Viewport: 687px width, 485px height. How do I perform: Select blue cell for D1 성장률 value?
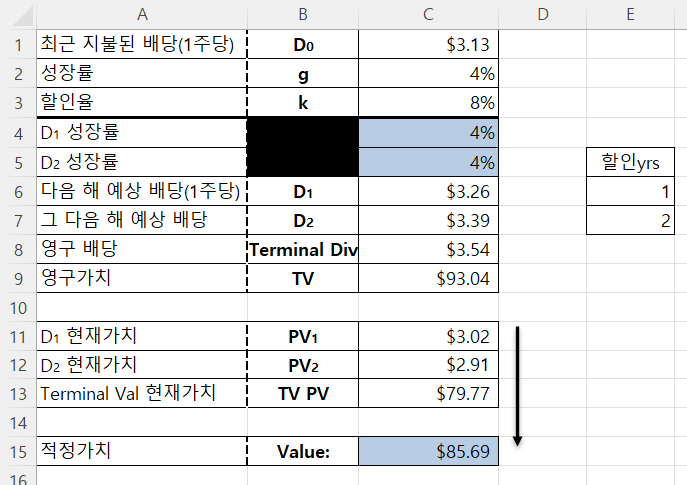tap(428, 132)
